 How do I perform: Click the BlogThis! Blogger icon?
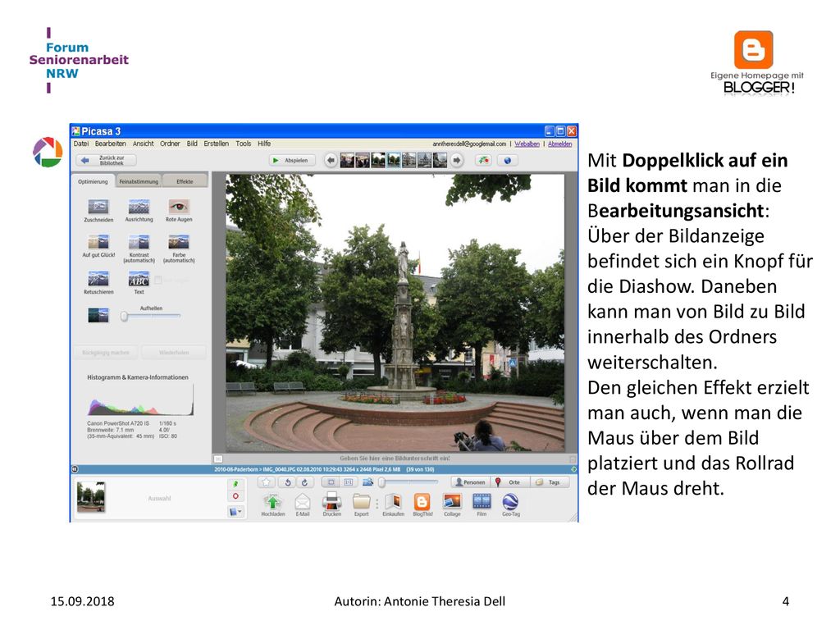point(422,501)
